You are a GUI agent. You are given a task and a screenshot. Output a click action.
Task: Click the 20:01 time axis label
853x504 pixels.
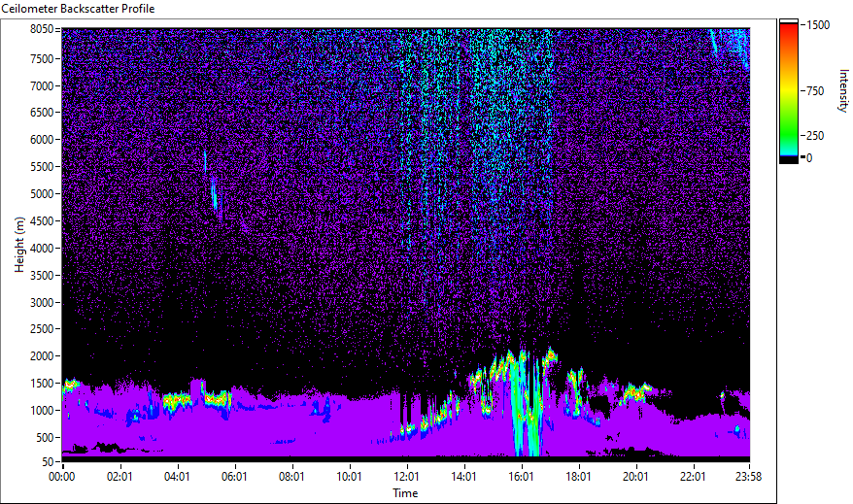pyautogui.click(x=635, y=477)
